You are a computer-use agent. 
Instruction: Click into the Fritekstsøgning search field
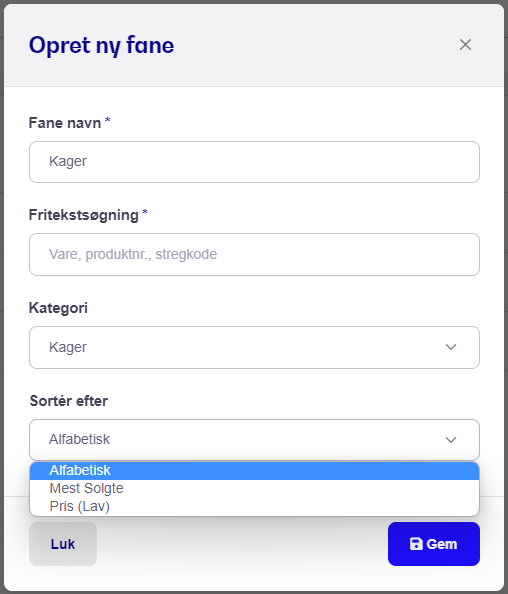[254, 255]
